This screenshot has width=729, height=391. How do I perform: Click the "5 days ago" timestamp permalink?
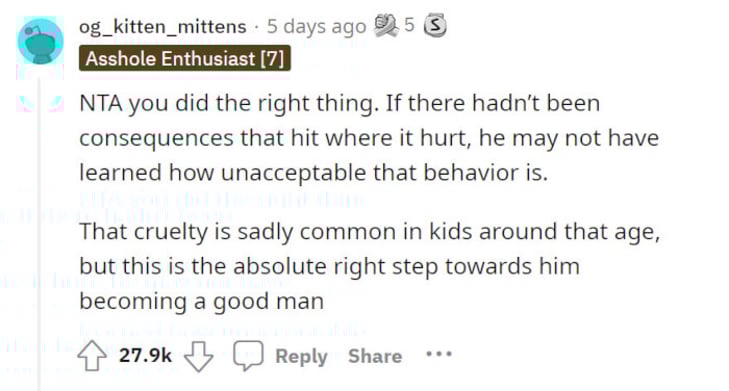(x=317, y=27)
